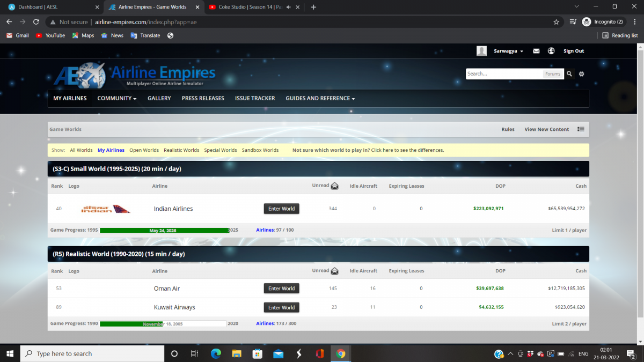Open Microsoft Store from the taskbar
644x362 pixels.
click(x=258, y=354)
